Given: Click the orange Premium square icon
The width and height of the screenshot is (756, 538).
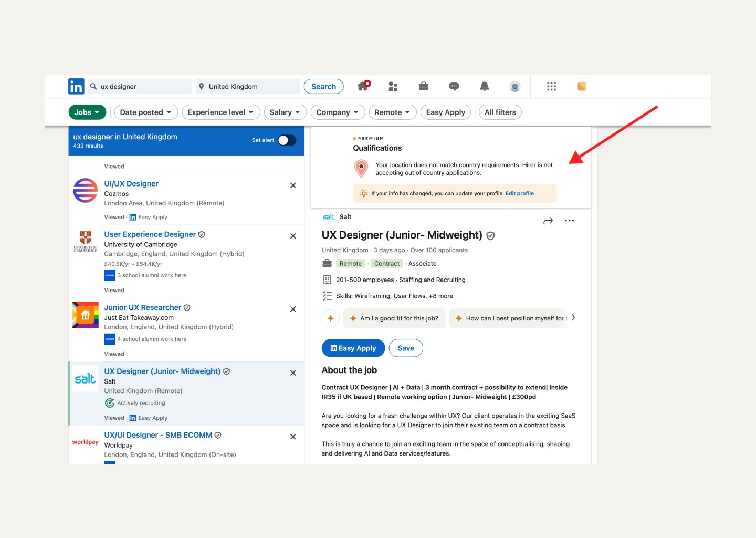Looking at the screenshot, I should click(582, 87).
